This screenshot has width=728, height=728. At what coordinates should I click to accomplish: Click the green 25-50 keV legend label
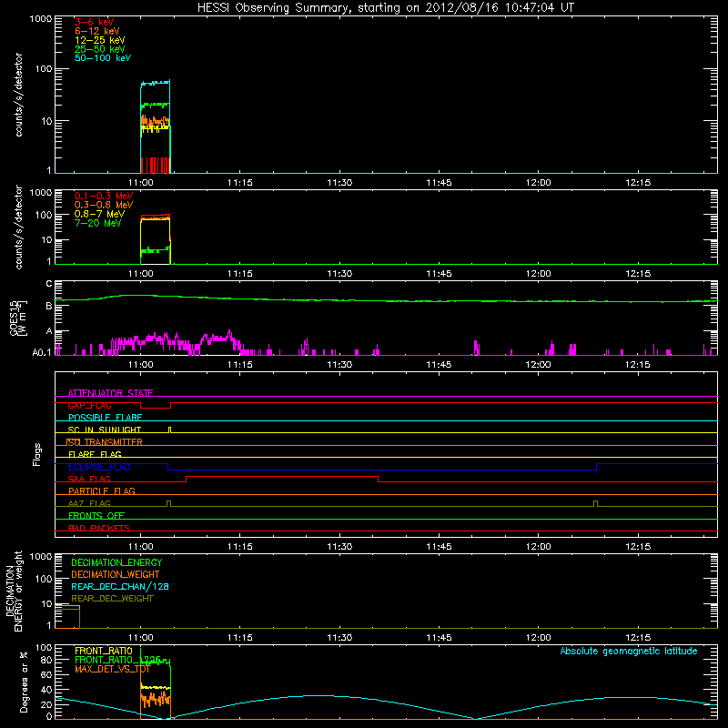[99, 49]
